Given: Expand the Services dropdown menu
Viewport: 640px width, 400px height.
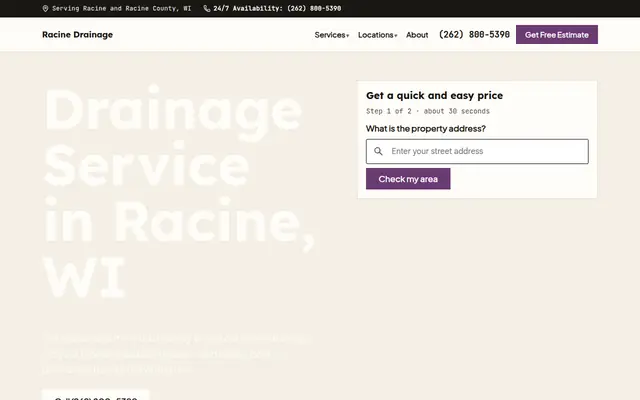Looking at the screenshot, I should pyautogui.click(x=332, y=35).
